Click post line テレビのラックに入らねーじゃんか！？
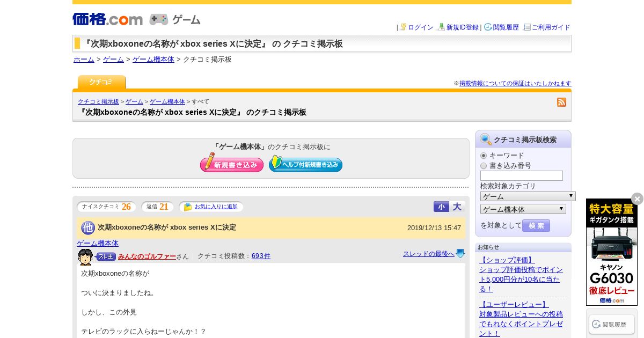The width and height of the screenshot is (644, 338). click(x=144, y=332)
